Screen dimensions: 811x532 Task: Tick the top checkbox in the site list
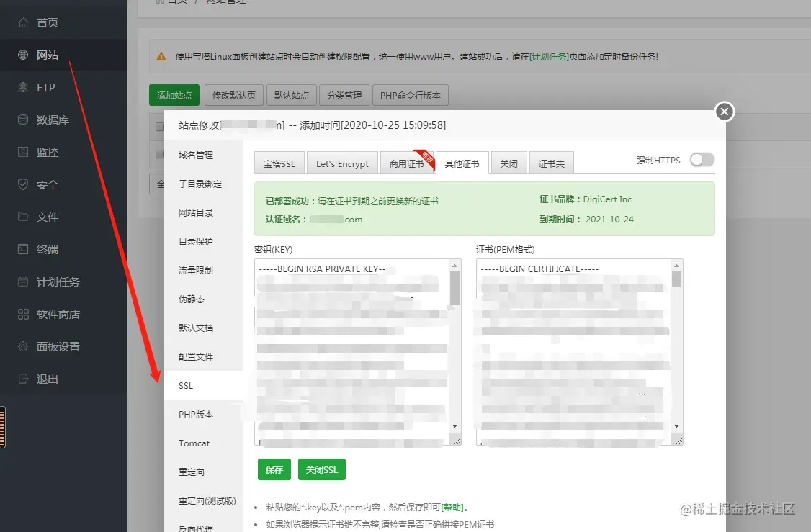click(160, 126)
